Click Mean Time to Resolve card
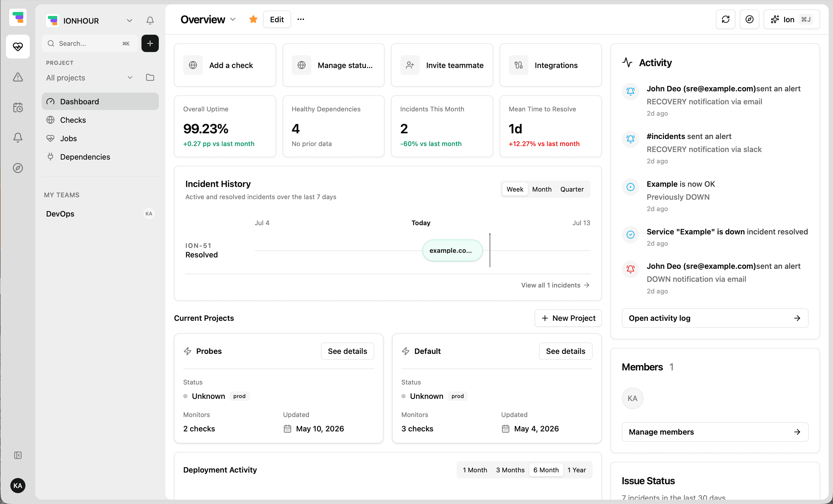The width and height of the screenshot is (833, 504). 550,127
